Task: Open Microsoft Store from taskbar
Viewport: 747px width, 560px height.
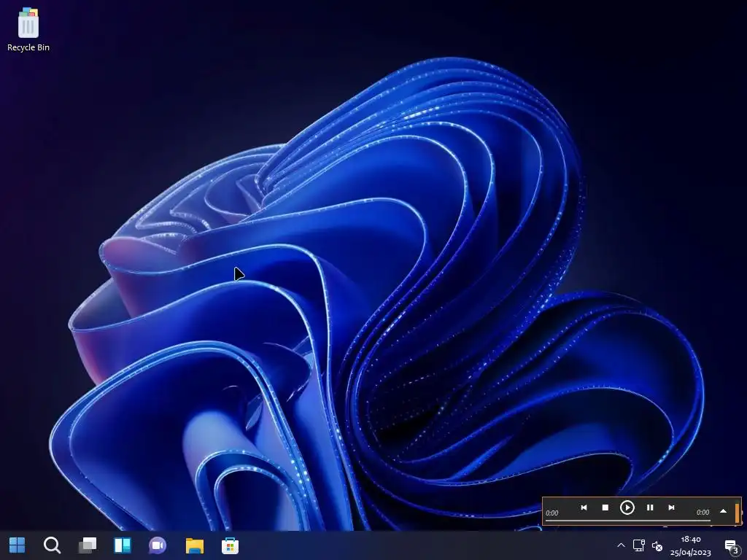Action: pos(230,545)
